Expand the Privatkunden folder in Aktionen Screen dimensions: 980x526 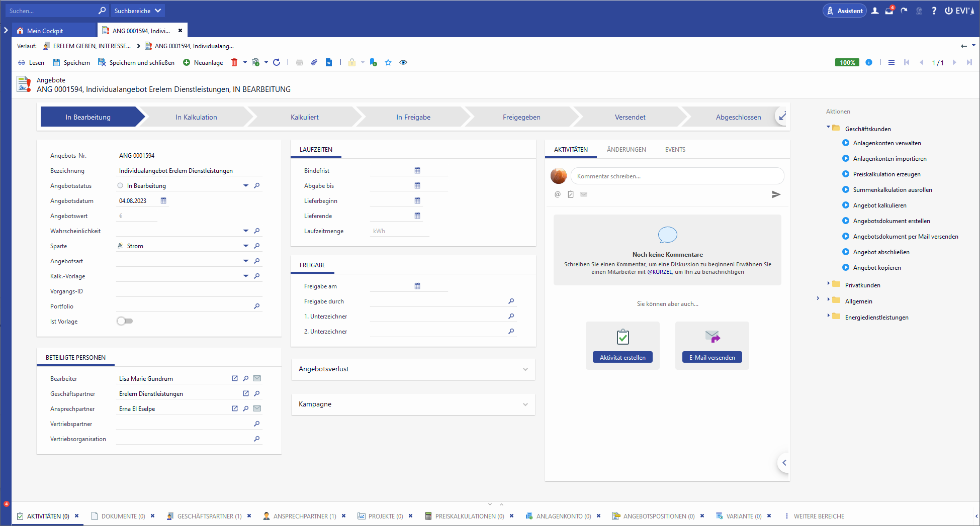coord(829,284)
